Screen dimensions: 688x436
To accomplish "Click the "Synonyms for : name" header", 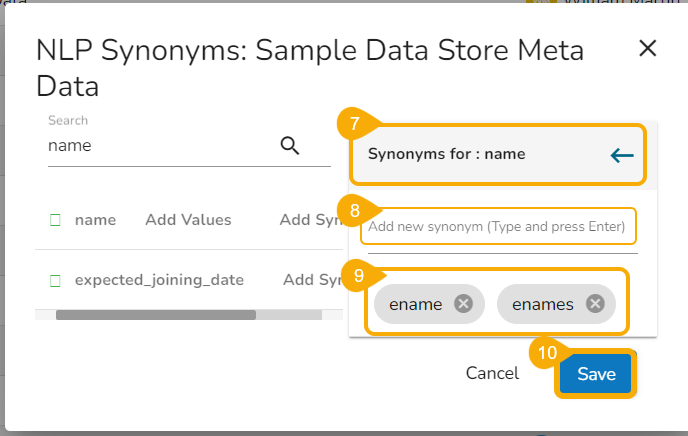I will pyautogui.click(x=447, y=155).
